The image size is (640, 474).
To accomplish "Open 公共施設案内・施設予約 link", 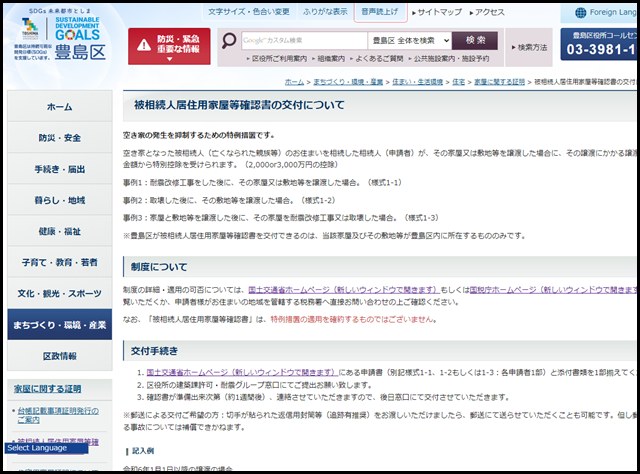I will pyautogui.click(x=449, y=59).
